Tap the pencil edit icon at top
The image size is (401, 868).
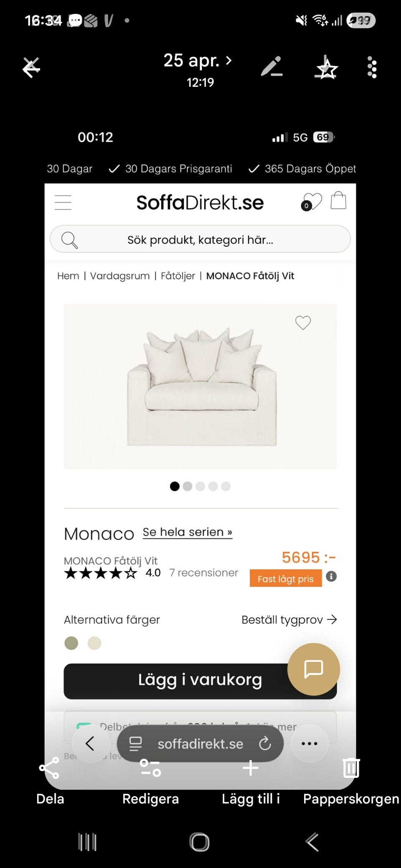(272, 67)
